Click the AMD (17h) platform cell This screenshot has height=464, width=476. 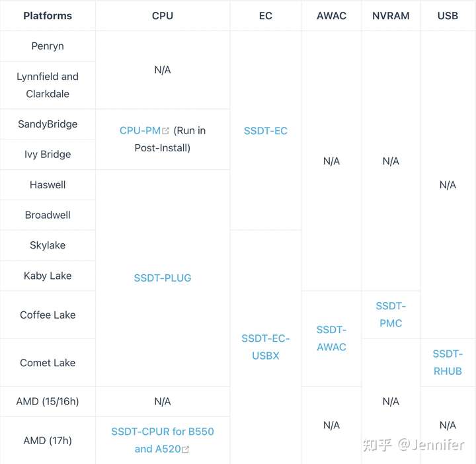coord(48,440)
